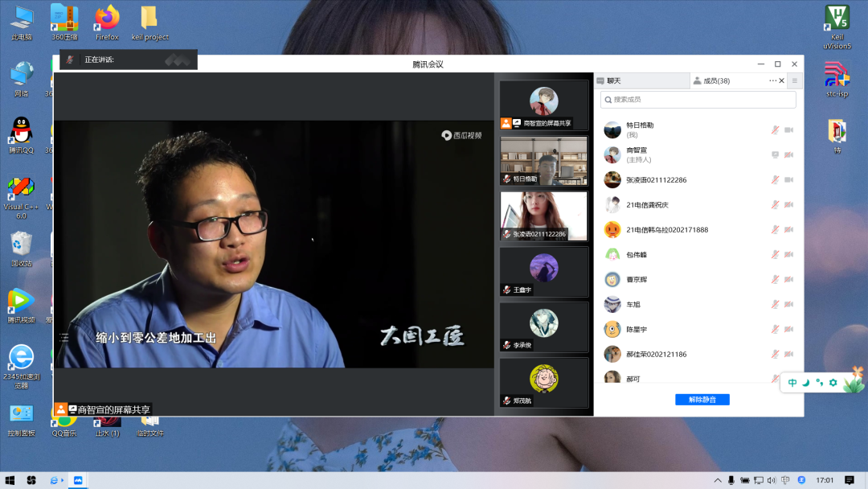868x489 pixels.
Task: Open the 控制面板 desktop icon
Action: [x=21, y=421]
